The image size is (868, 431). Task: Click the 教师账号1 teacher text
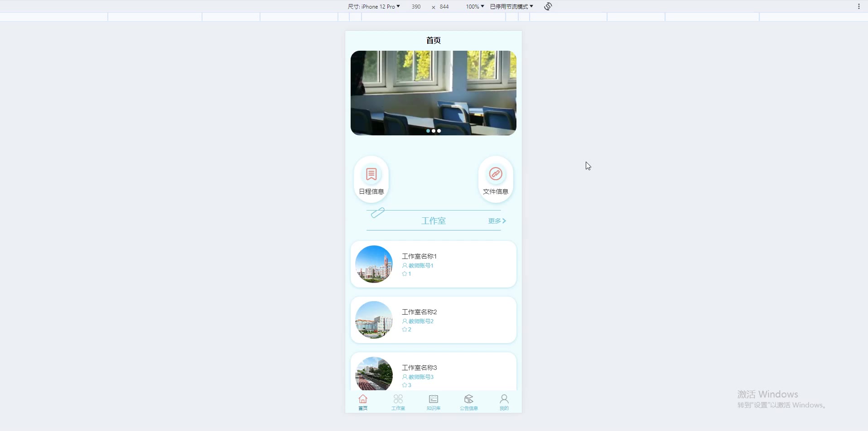(421, 266)
